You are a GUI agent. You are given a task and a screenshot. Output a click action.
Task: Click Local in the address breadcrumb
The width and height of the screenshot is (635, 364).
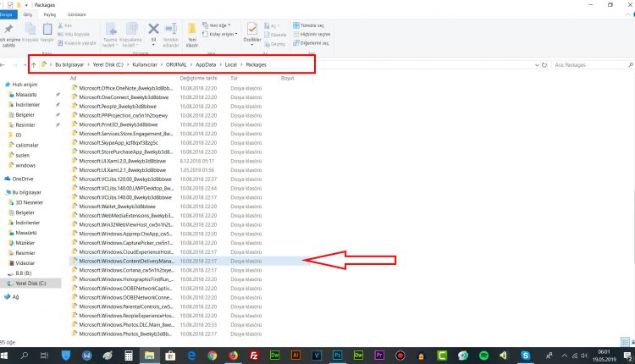[231, 64]
